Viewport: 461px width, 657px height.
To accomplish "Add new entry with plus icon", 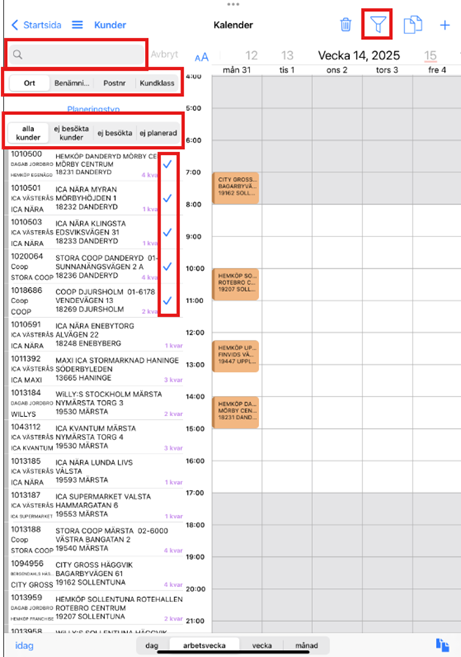I will click(x=445, y=25).
